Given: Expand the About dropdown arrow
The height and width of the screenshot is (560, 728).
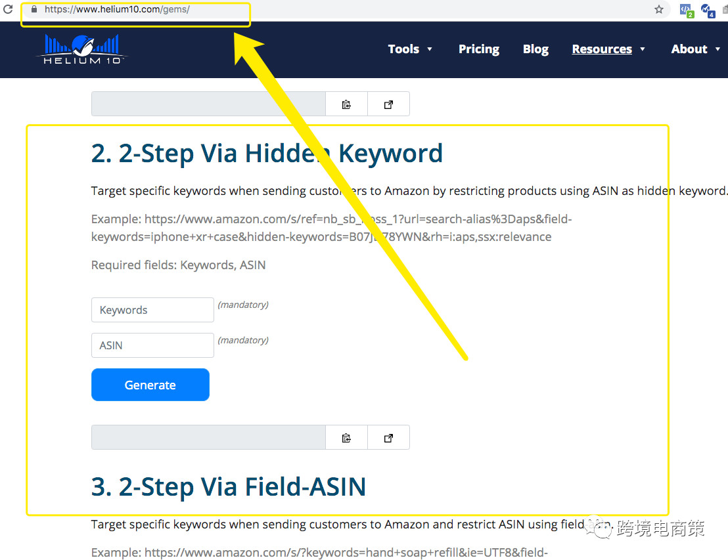Looking at the screenshot, I should (x=717, y=49).
